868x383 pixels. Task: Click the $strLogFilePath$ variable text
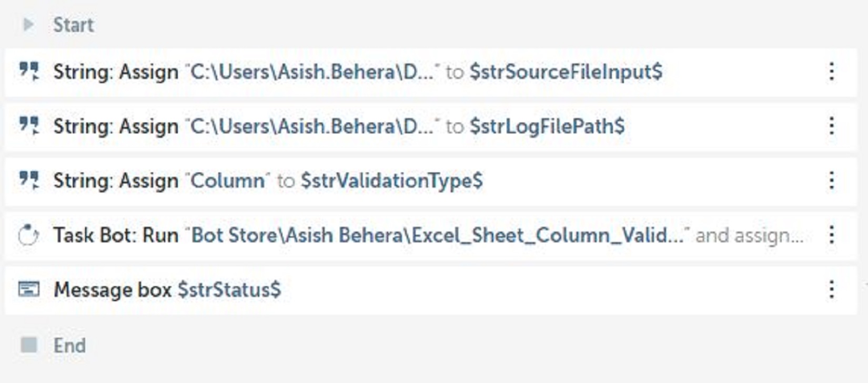[547, 127]
